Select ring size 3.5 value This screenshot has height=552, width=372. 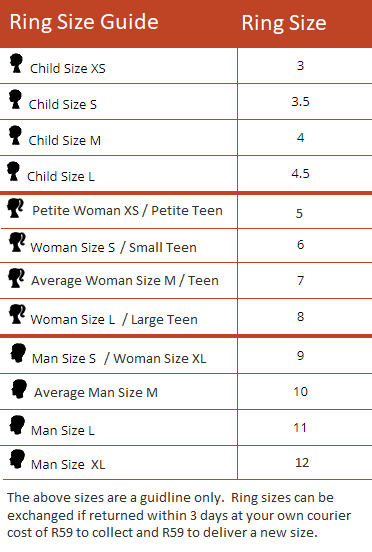point(300,102)
